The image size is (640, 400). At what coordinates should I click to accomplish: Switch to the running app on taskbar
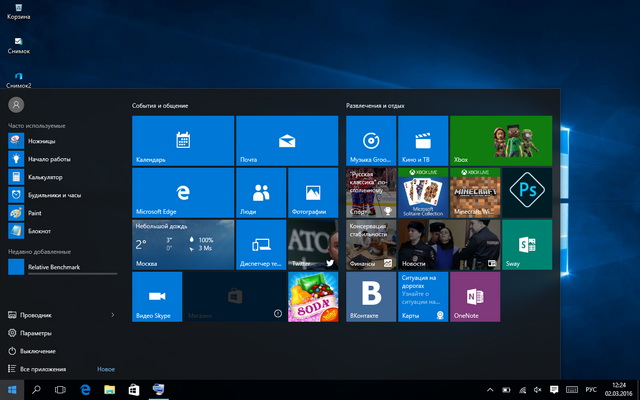tap(158, 389)
